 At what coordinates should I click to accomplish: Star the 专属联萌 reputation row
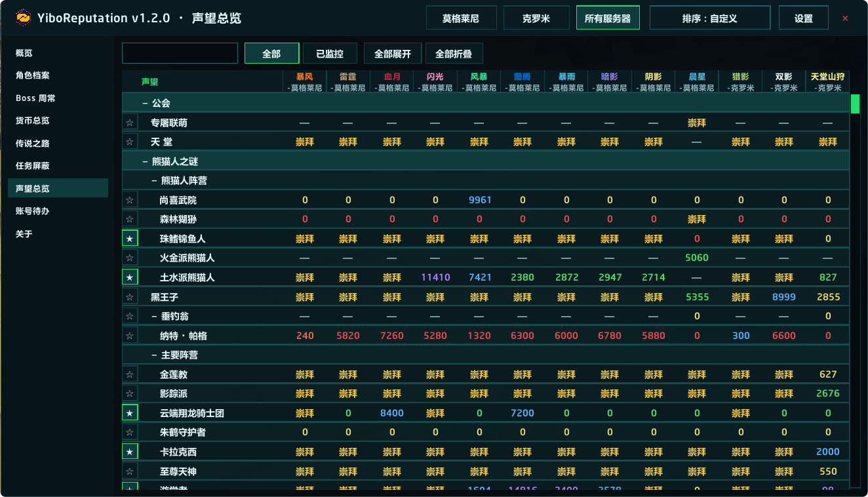click(130, 123)
